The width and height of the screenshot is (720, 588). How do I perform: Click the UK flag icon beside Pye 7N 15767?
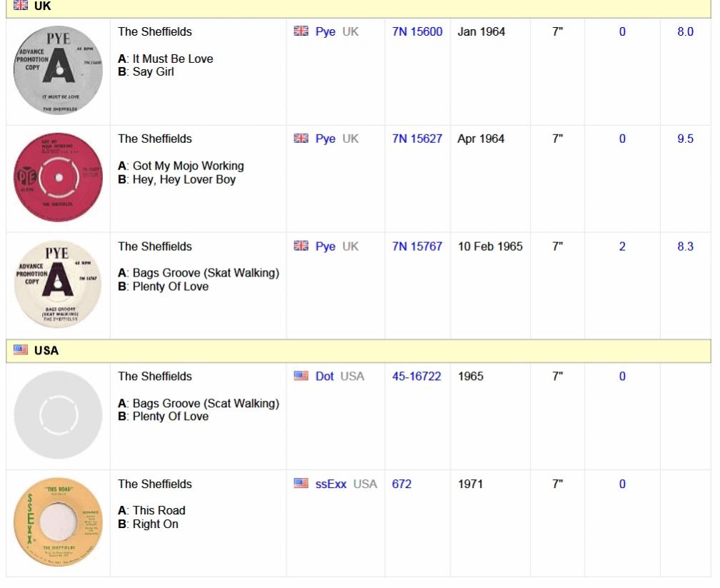(x=301, y=246)
